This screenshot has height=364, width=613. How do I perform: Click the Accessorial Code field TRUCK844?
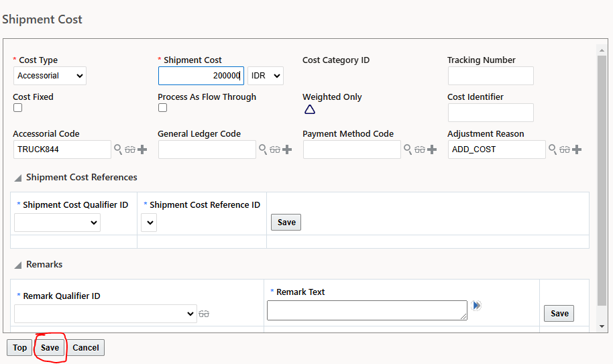pos(62,149)
